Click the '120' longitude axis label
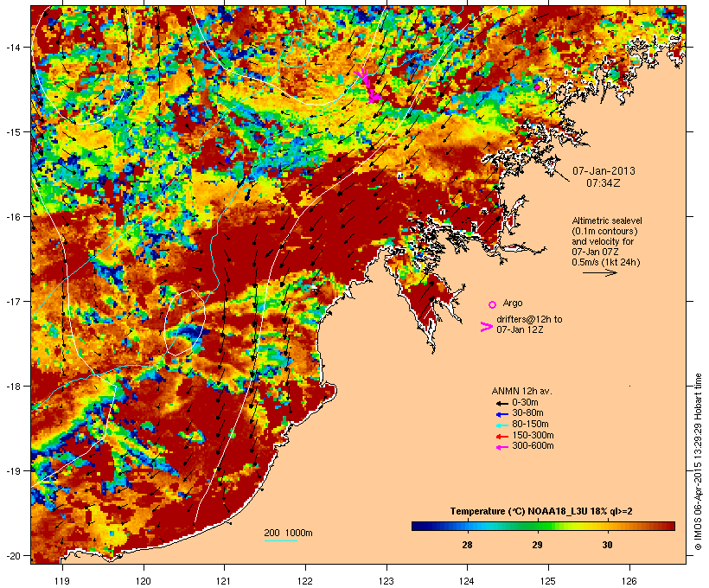 point(144,581)
